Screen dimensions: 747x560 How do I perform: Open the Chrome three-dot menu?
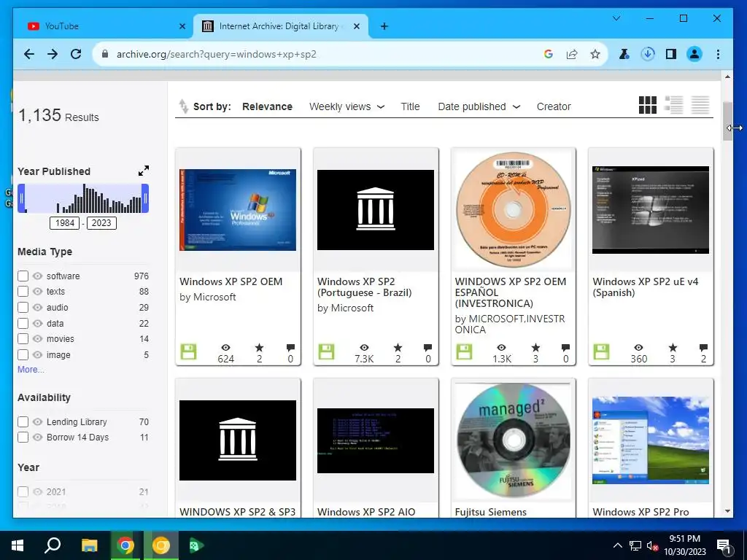pos(718,54)
